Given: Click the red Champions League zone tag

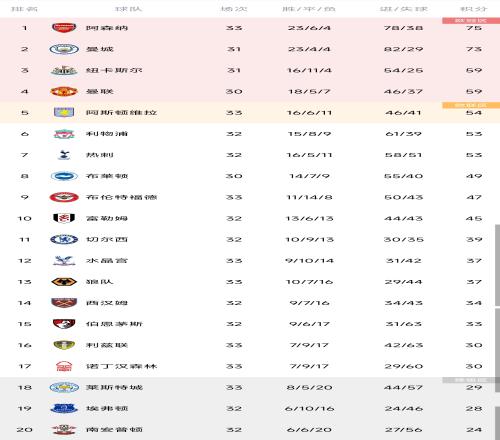Looking at the screenshot, I should [471, 21].
